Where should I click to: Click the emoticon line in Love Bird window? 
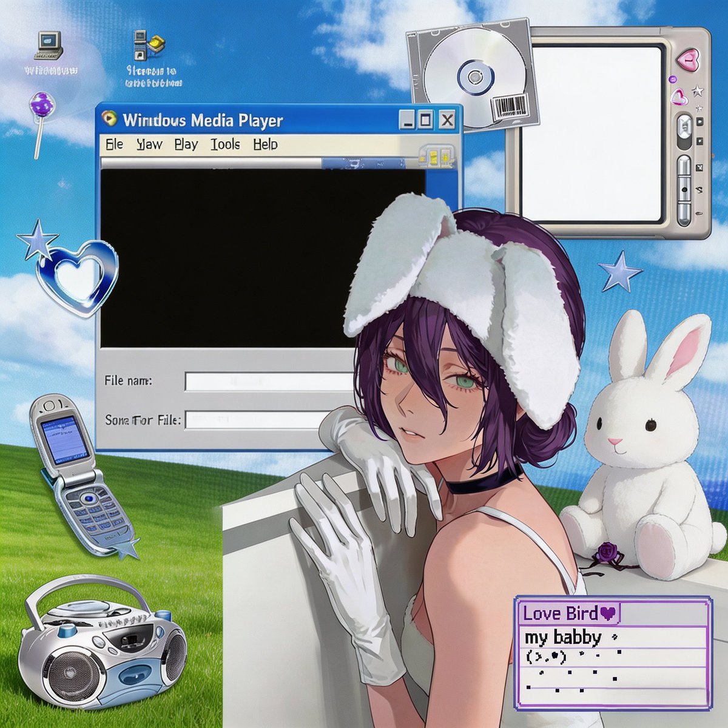click(546, 656)
